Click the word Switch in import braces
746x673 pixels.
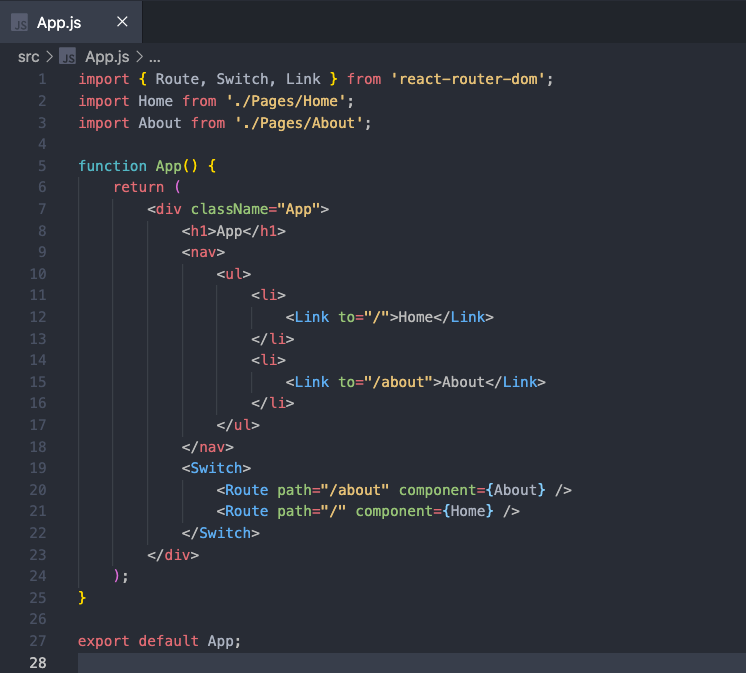tap(242, 79)
